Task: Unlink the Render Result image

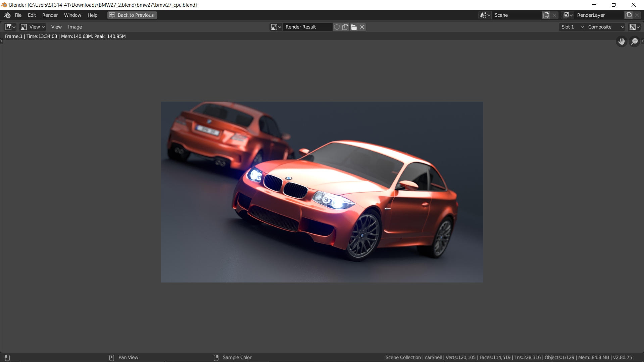Action: (362, 27)
